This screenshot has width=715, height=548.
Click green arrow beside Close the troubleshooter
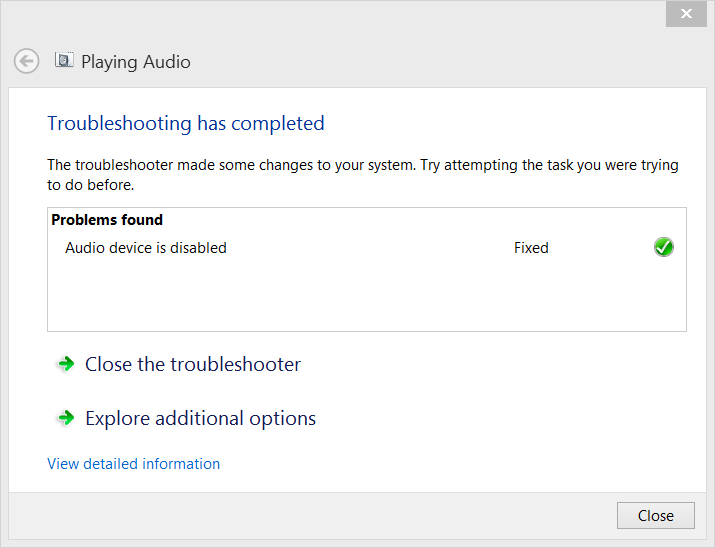[66, 364]
